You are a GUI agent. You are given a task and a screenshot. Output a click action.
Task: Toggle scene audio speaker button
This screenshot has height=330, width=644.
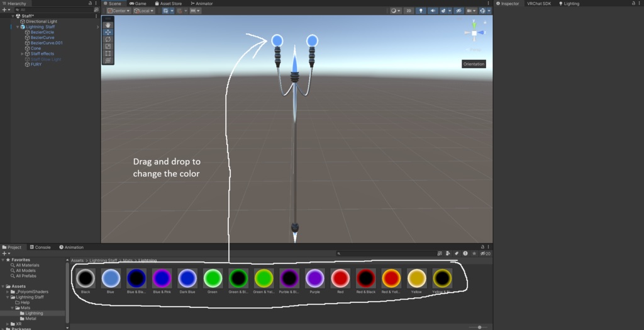pos(433,11)
